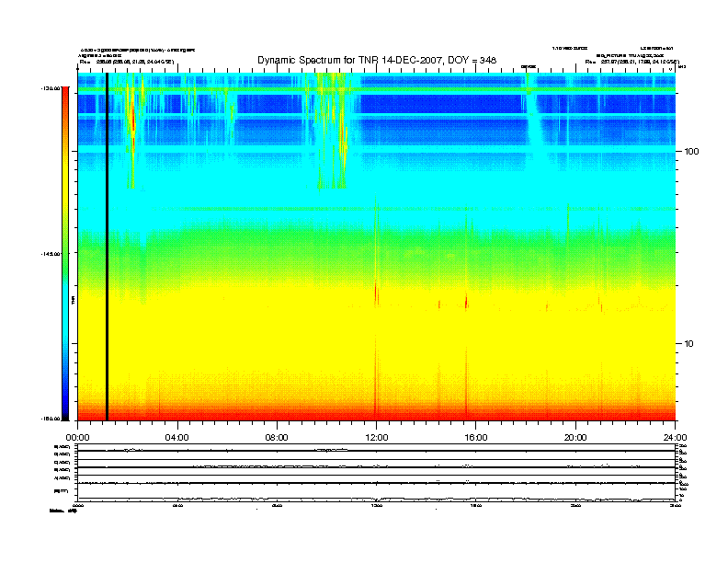
Task: Click the lower line-plot panel below the spectrum
Action: pos(377,473)
